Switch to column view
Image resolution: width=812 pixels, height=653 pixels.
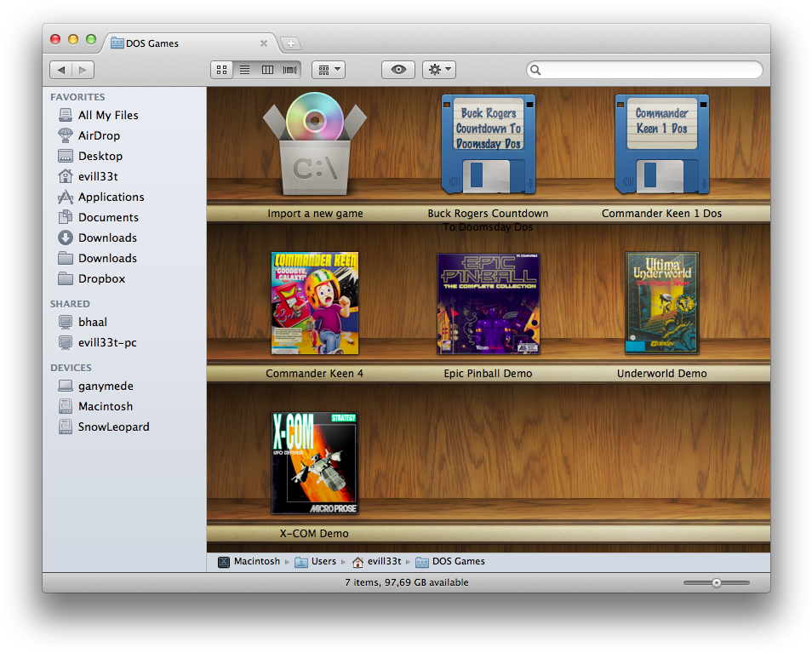point(267,70)
